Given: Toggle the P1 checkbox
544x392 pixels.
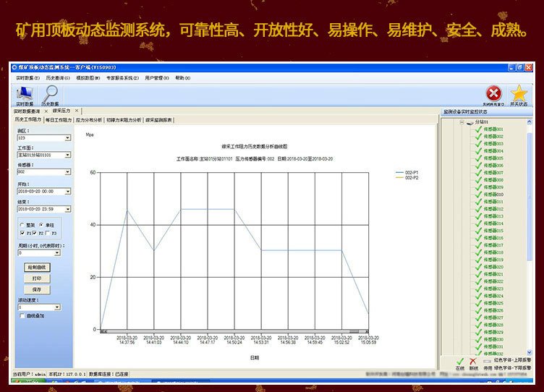Looking at the screenshot, I should coord(22,233).
